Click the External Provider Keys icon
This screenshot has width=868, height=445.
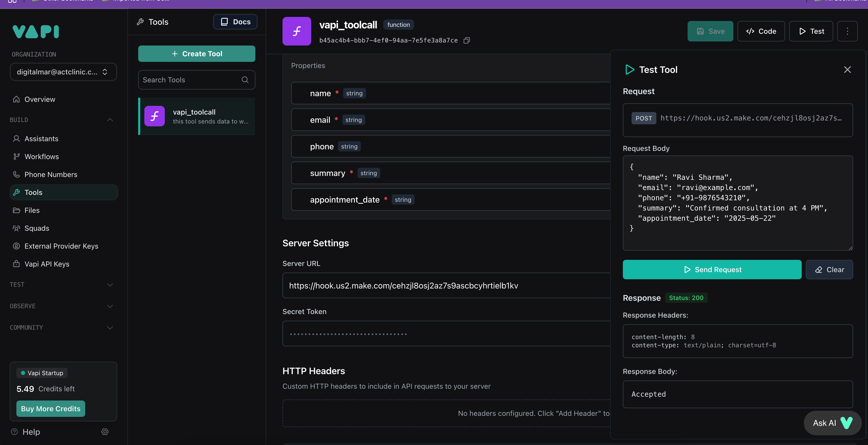coord(16,246)
